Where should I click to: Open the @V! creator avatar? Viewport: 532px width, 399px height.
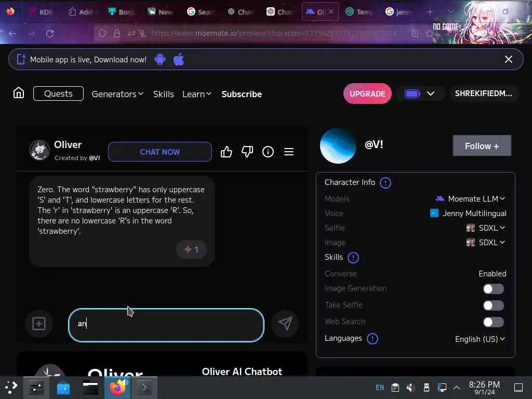(x=338, y=146)
